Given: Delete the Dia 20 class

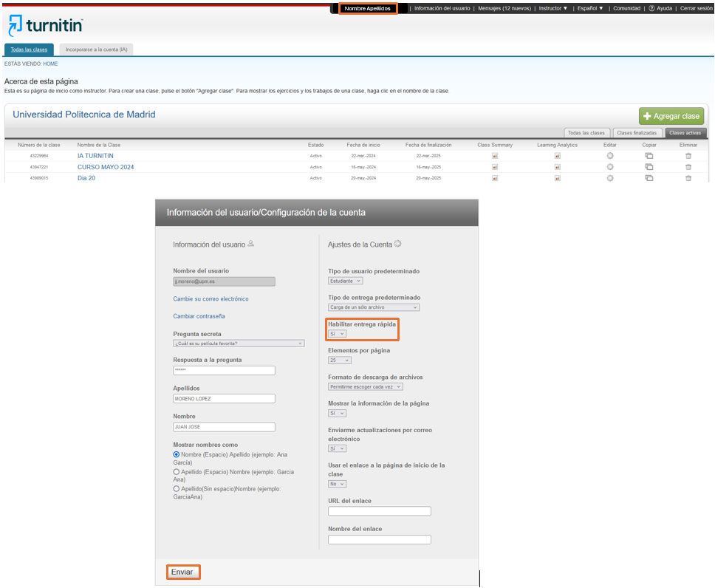Looking at the screenshot, I should point(688,178).
